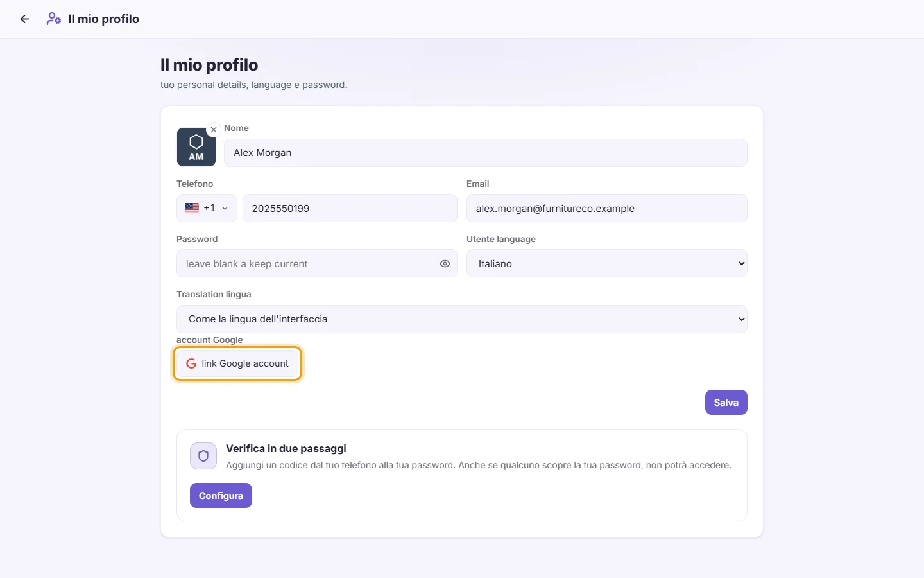The width and height of the screenshot is (924, 578).
Task: Click the Google G logo icon
Action: point(191,363)
